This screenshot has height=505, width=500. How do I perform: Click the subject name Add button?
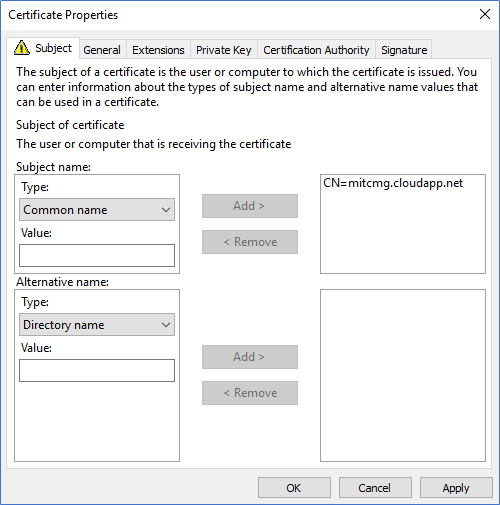tap(250, 206)
